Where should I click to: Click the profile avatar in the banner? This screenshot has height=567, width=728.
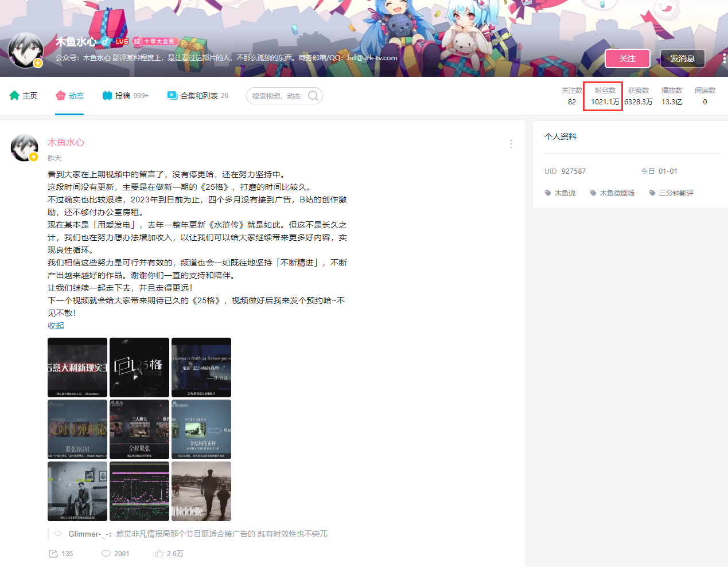point(26,50)
